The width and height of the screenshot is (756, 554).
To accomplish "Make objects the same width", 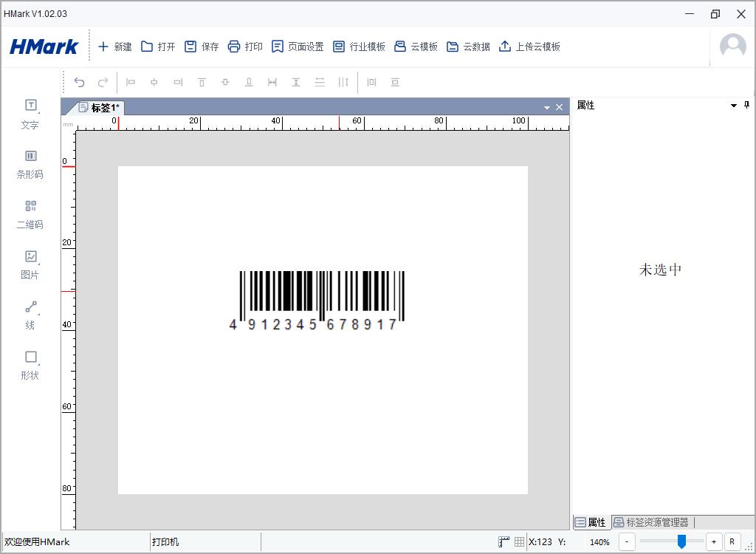I will pyautogui.click(x=272, y=82).
